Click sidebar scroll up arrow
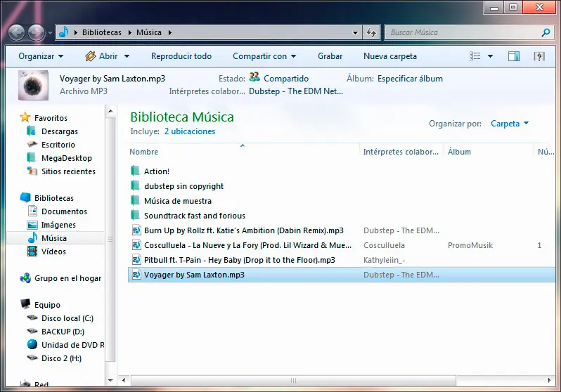Screen dimensions: 561x392 (x=110, y=111)
